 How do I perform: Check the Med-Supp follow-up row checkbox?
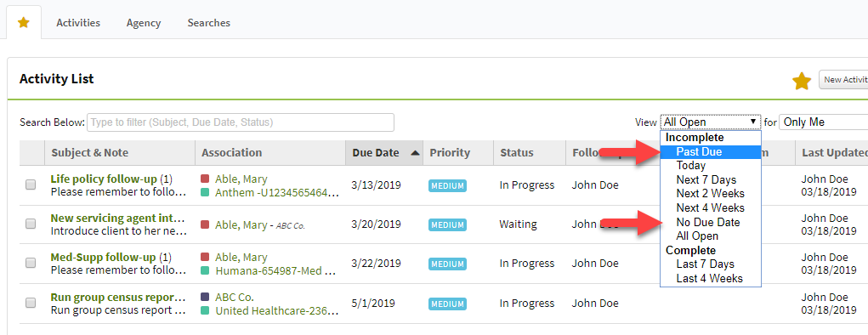(31, 264)
